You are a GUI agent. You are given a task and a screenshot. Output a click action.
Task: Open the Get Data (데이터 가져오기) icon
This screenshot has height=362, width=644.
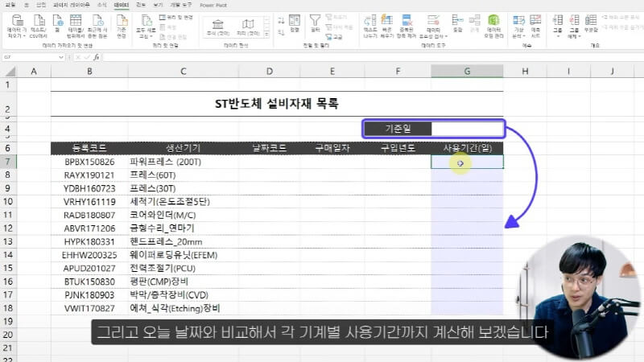click(17, 21)
